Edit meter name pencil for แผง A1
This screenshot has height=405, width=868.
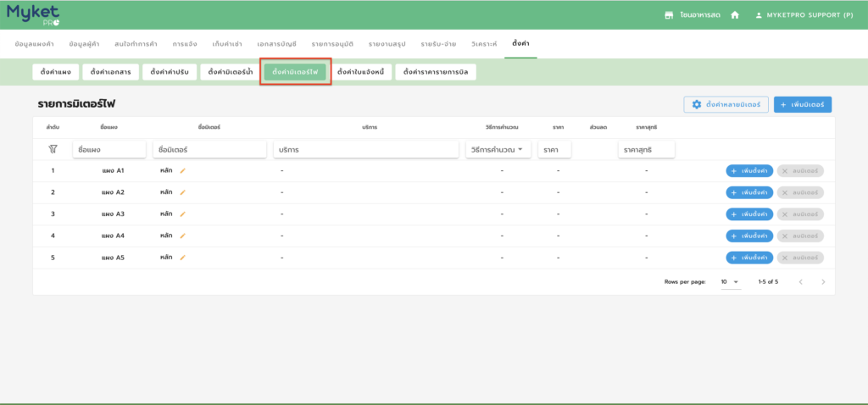[183, 171]
